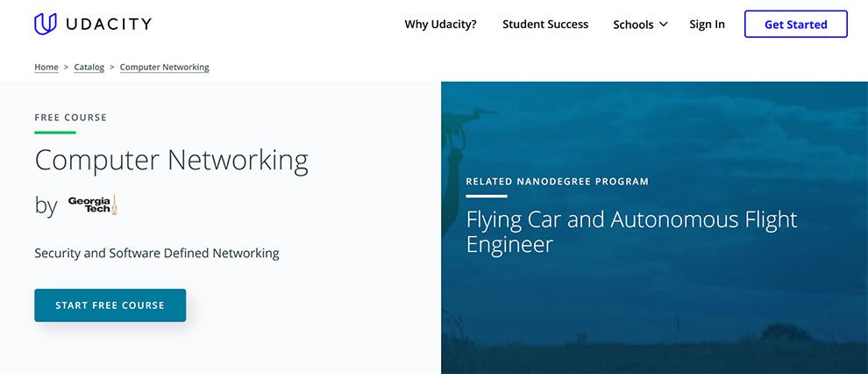
Task: Click the Free Course label
Action: point(70,118)
